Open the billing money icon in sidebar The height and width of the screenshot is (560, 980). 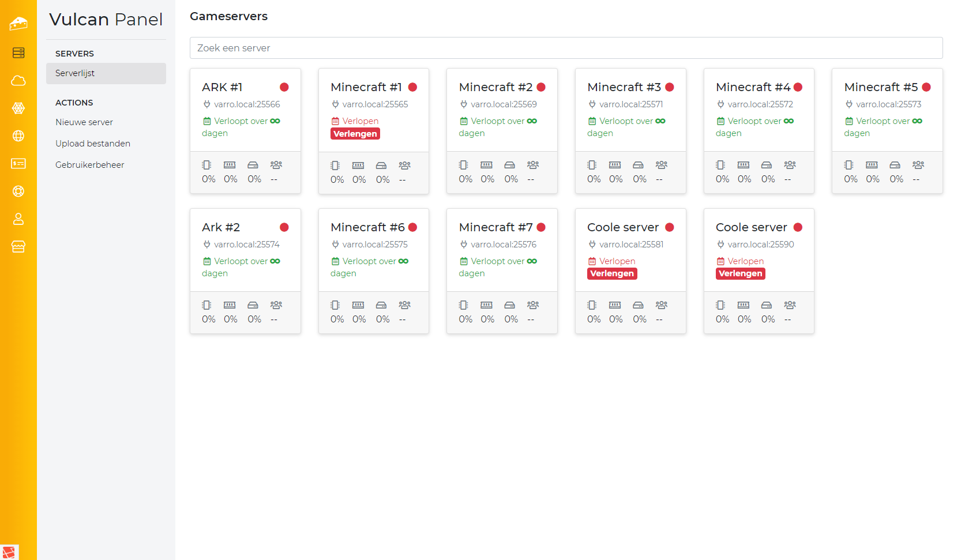pos(18,164)
